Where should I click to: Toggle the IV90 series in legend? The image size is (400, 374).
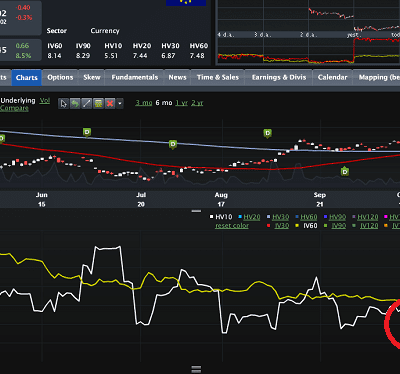click(x=339, y=226)
